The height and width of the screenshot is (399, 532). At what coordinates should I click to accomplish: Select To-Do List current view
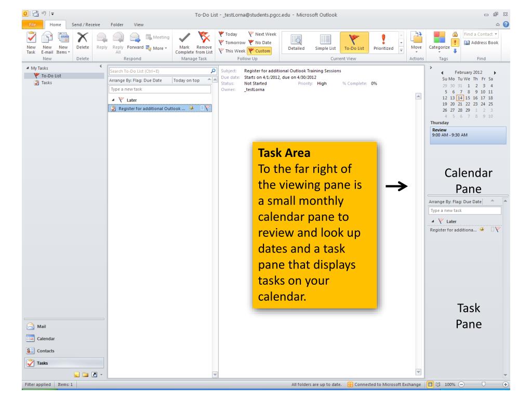[x=354, y=42]
